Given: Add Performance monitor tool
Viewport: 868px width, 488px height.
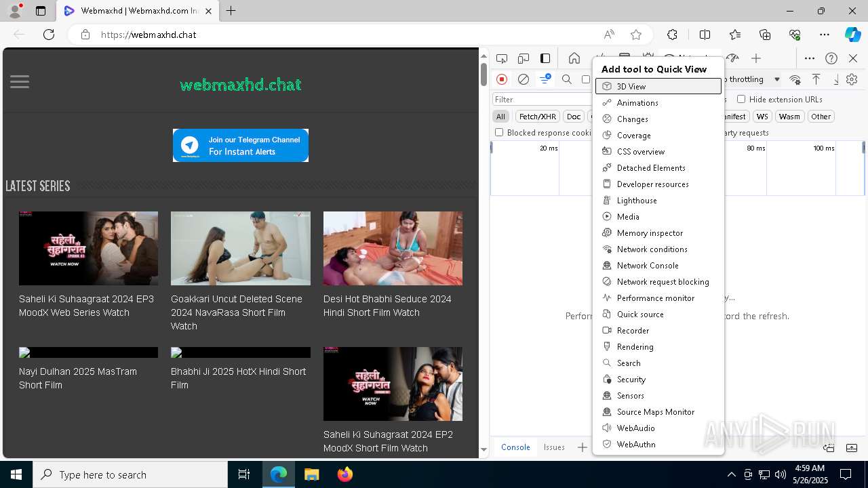Looking at the screenshot, I should (x=658, y=298).
